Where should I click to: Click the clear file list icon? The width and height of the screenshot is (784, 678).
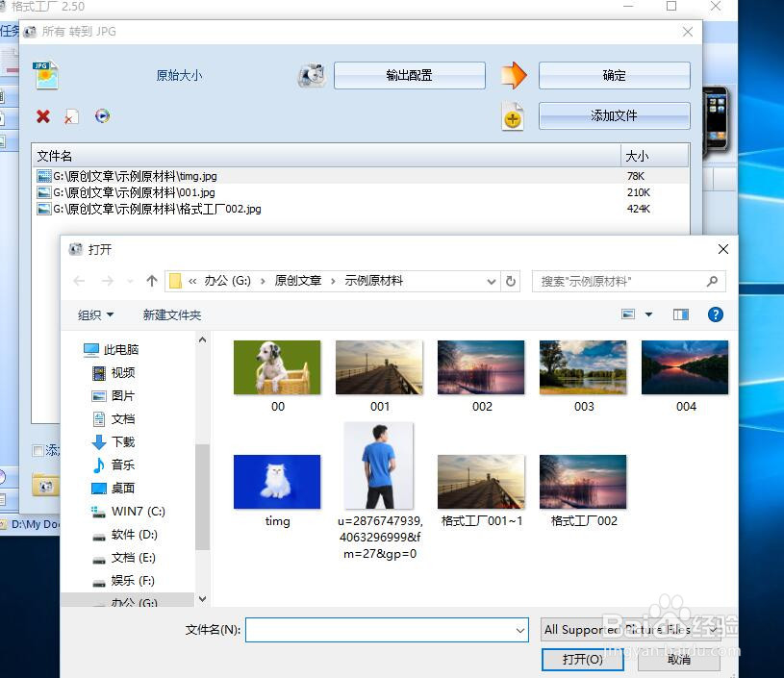click(69, 115)
